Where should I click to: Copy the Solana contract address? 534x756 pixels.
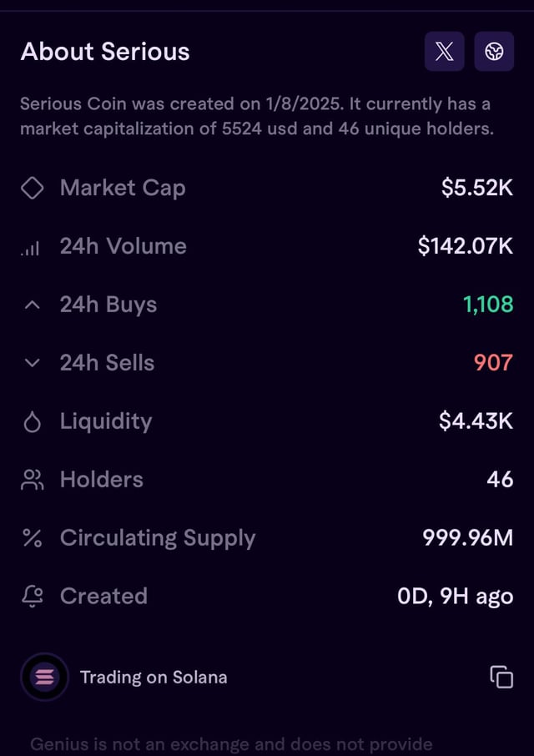501,677
